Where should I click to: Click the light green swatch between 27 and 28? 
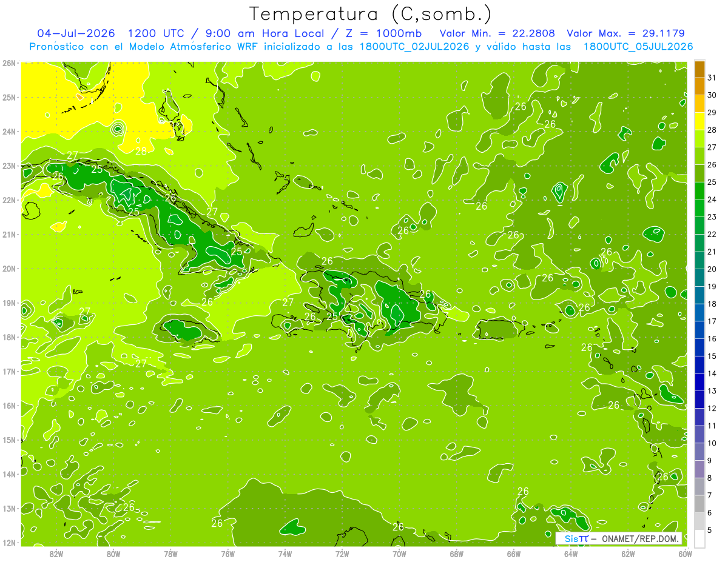click(x=700, y=139)
